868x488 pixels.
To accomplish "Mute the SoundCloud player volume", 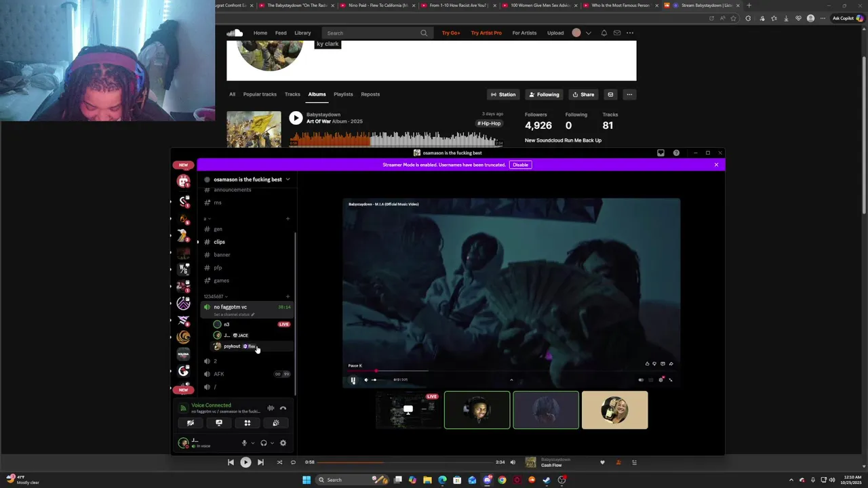I will (513, 462).
